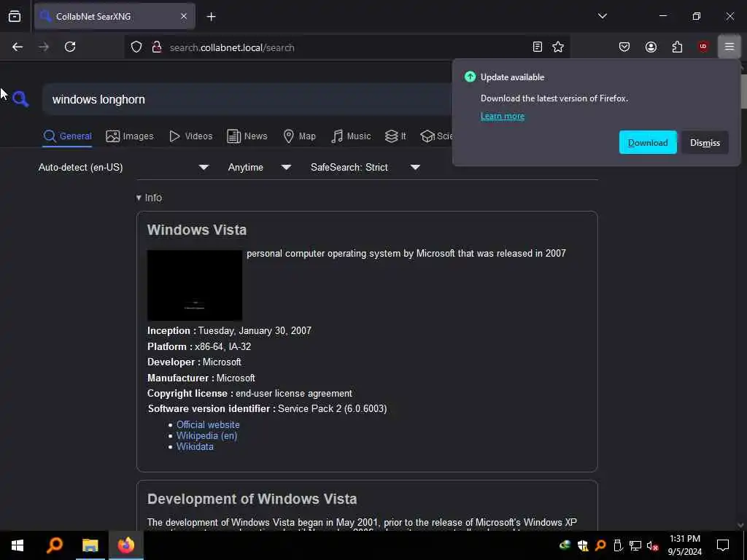Open the Firefox hamburger application menu

(729, 47)
